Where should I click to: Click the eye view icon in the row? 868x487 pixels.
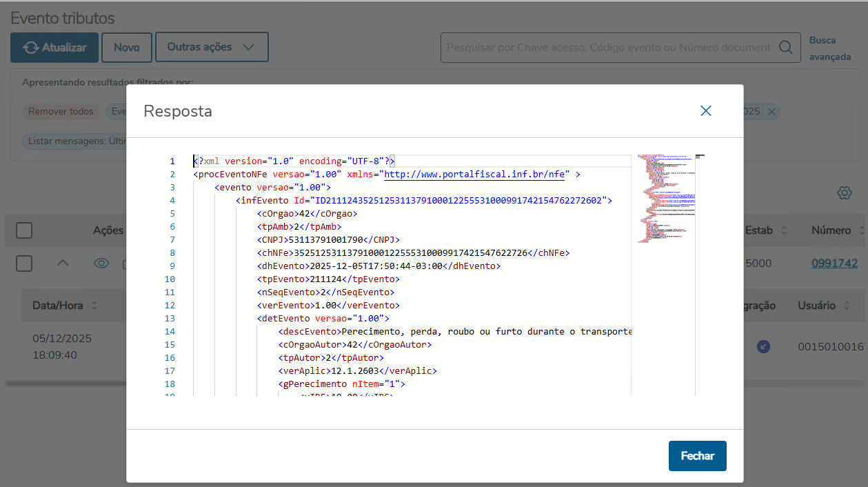(101, 263)
